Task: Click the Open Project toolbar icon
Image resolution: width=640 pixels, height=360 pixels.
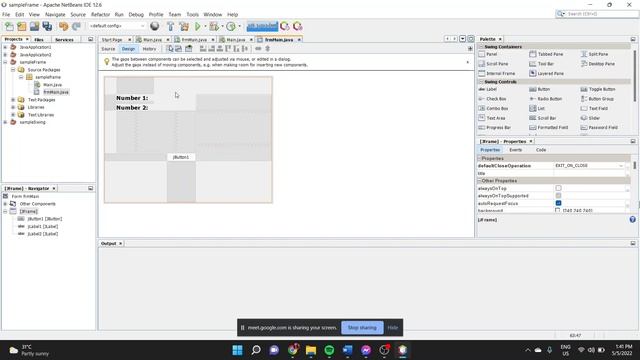Action: click(x=34, y=27)
